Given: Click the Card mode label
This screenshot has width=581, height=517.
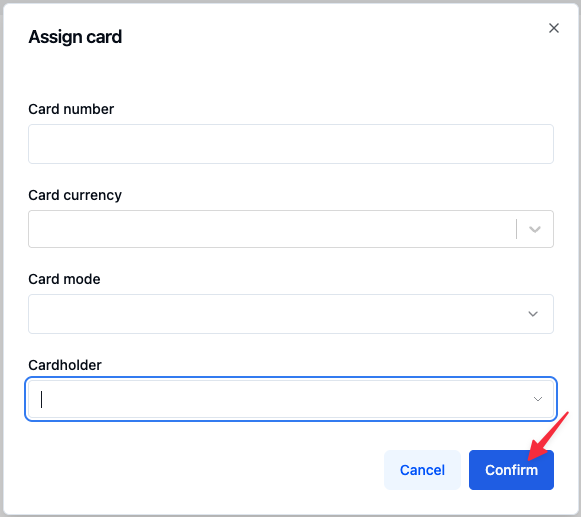Looking at the screenshot, I should pos(64,279).
